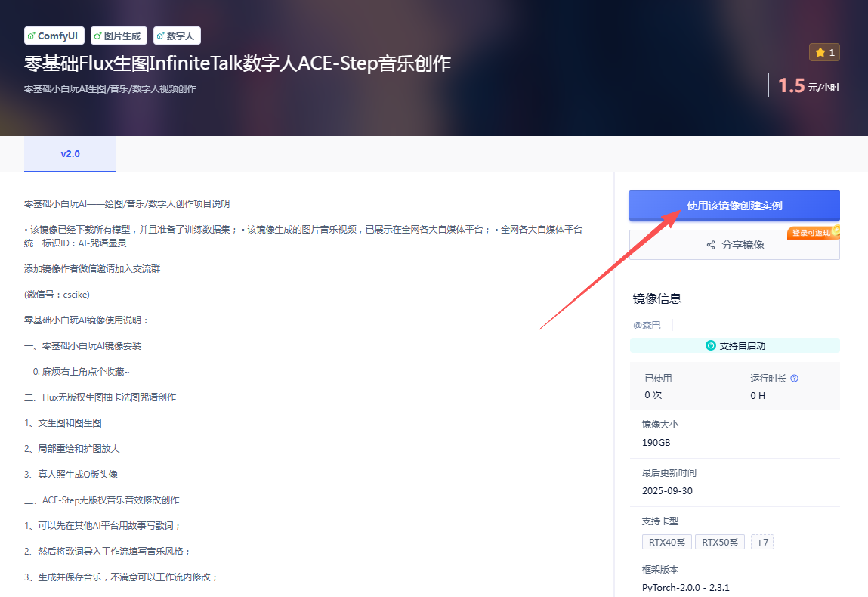
Task: Click the 2025-09-30 update date
Action: coord(667,490)
